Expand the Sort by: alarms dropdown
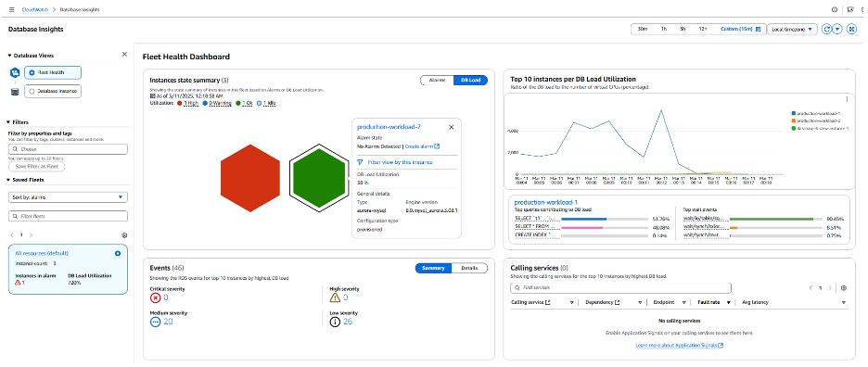This screenshot has width=868, height=367. click(x=68, y=197)
